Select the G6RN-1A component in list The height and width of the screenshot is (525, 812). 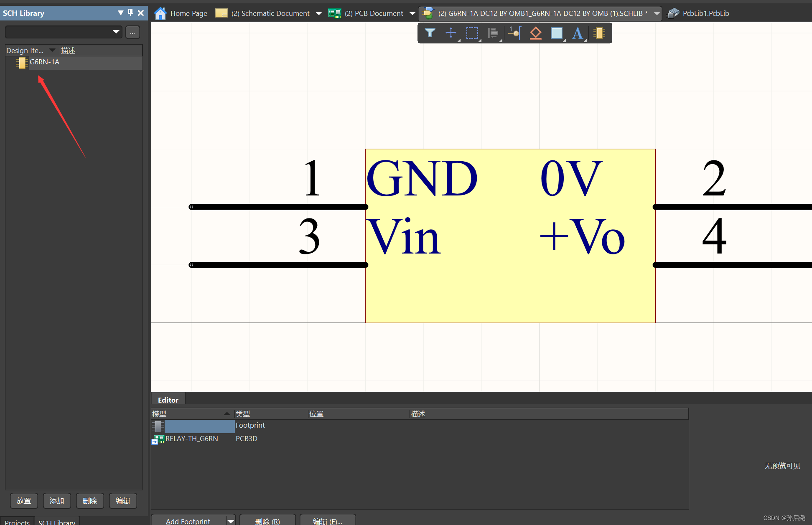point(45,62)
